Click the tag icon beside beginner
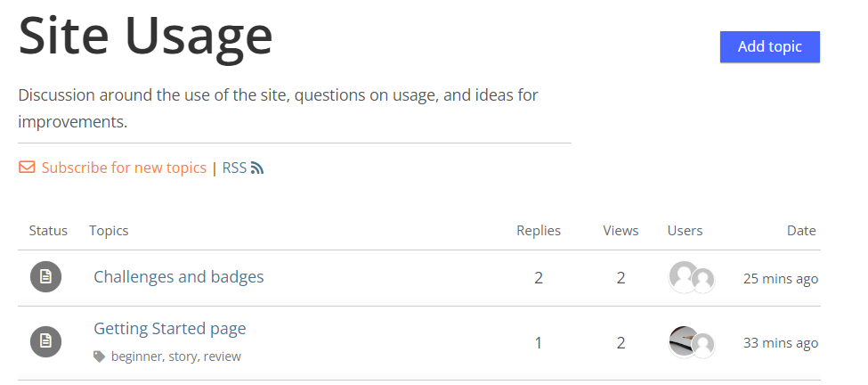 click(99, 356)
